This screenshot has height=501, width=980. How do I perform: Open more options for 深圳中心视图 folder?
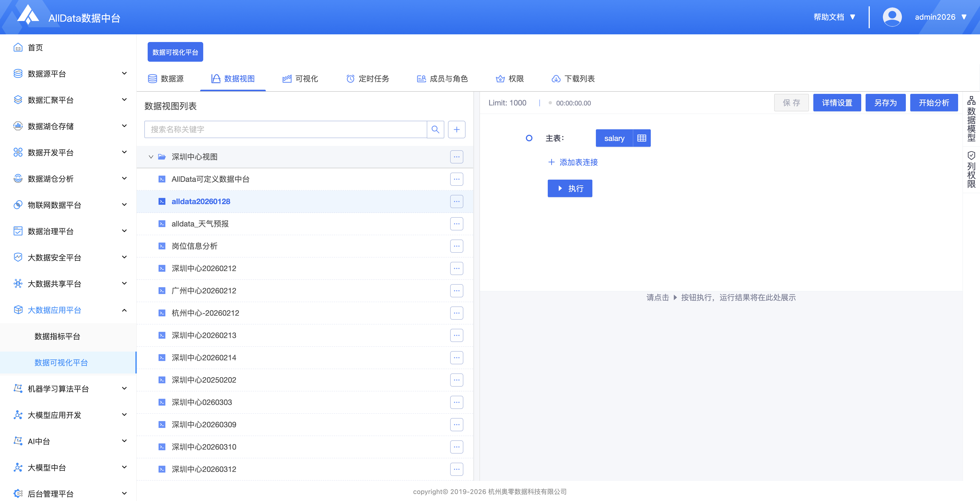click(457, 157)
